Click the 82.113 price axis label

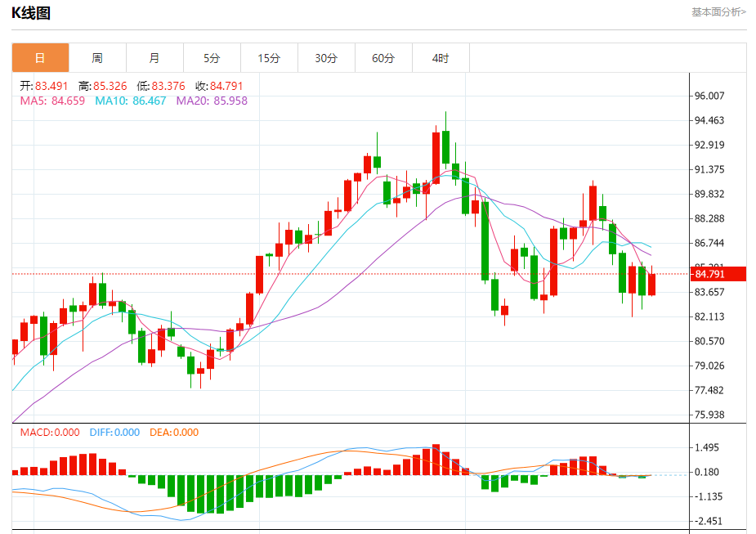[x=709, y=316]
